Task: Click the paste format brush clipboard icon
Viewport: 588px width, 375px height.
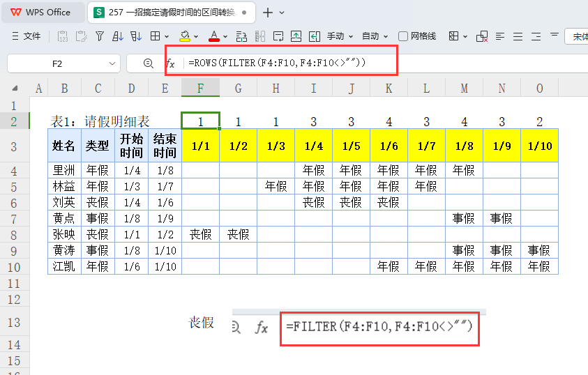Action: [x=82, y=36]
